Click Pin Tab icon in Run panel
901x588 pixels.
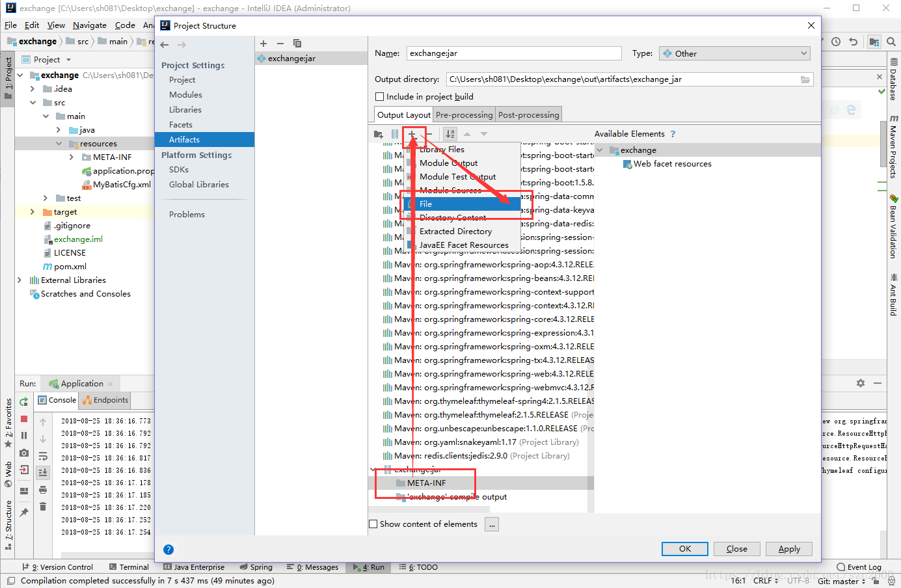click(24, 513)
